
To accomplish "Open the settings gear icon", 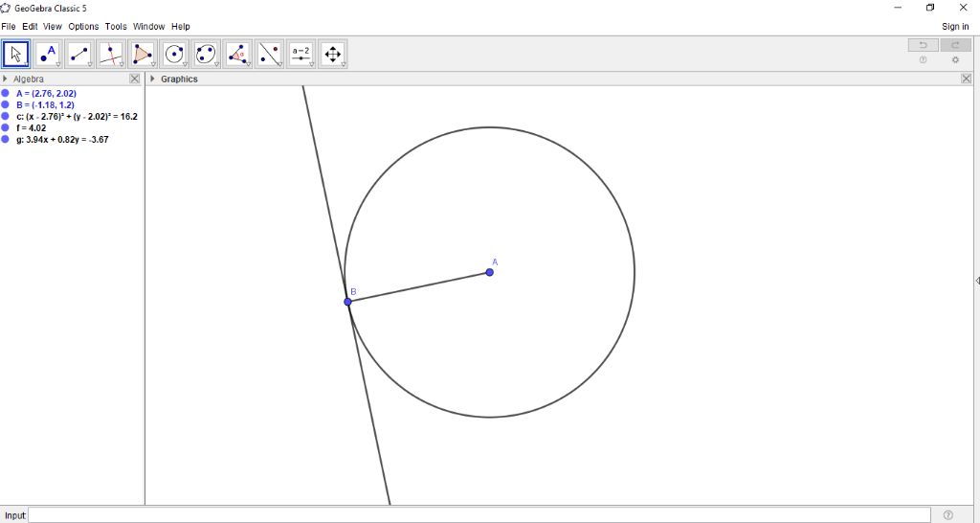I will coord(956,60).
